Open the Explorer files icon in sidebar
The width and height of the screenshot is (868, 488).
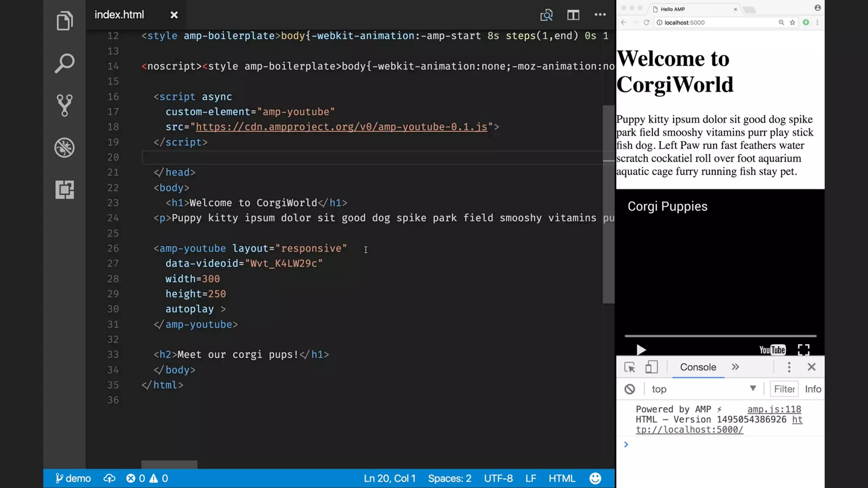(x=64, y=21)
